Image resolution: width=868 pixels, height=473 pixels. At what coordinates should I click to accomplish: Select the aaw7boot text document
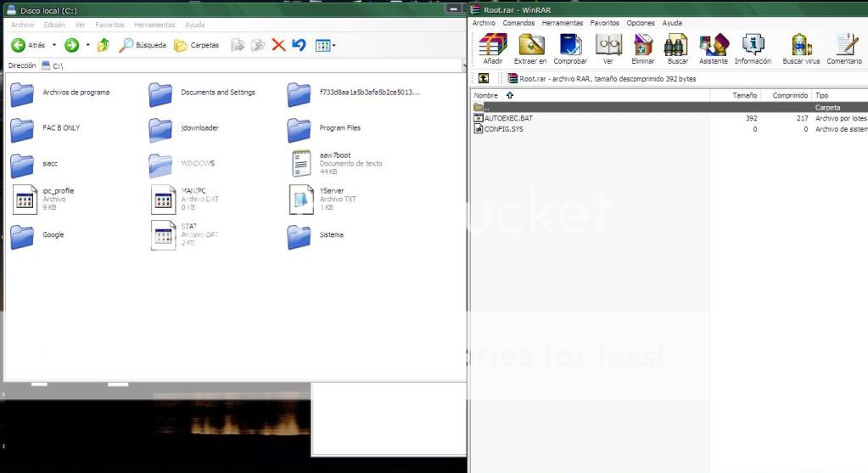335,163
